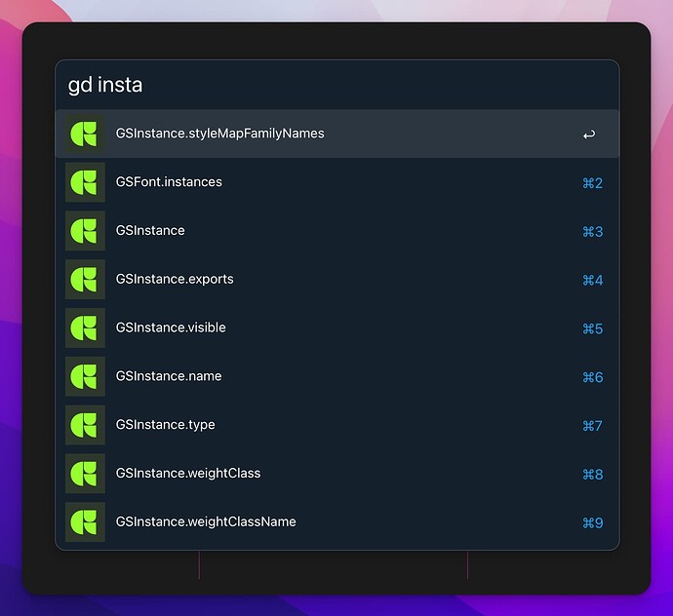Open the GSInstance.name entry
This screenshot has width=673, height=616.
pos(336,376)
